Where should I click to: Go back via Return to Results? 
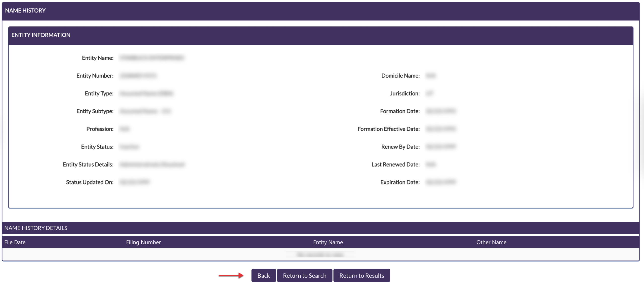tap(361, 275)
